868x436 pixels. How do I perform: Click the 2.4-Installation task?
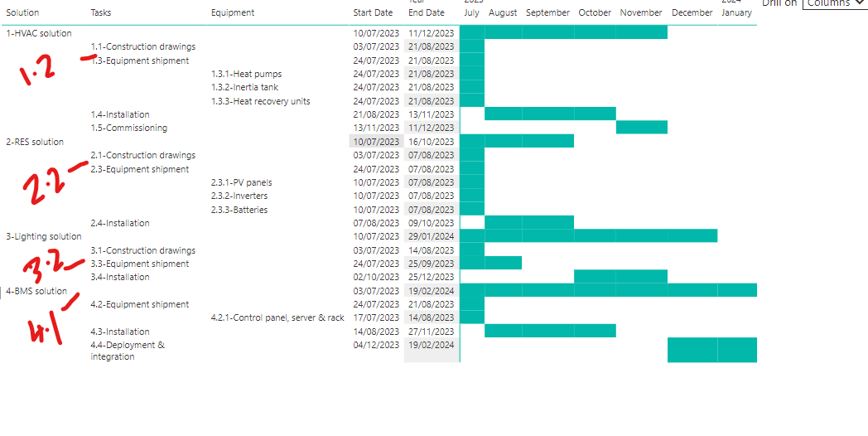click(120, 223)
